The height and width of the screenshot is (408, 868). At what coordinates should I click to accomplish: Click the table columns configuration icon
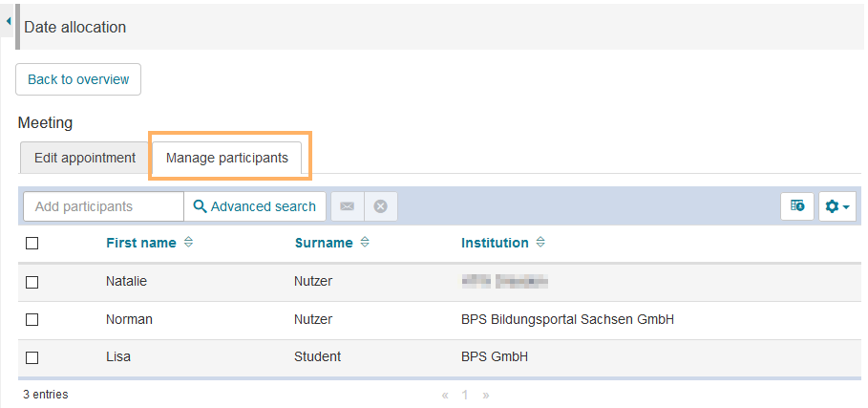pos(797,206)
